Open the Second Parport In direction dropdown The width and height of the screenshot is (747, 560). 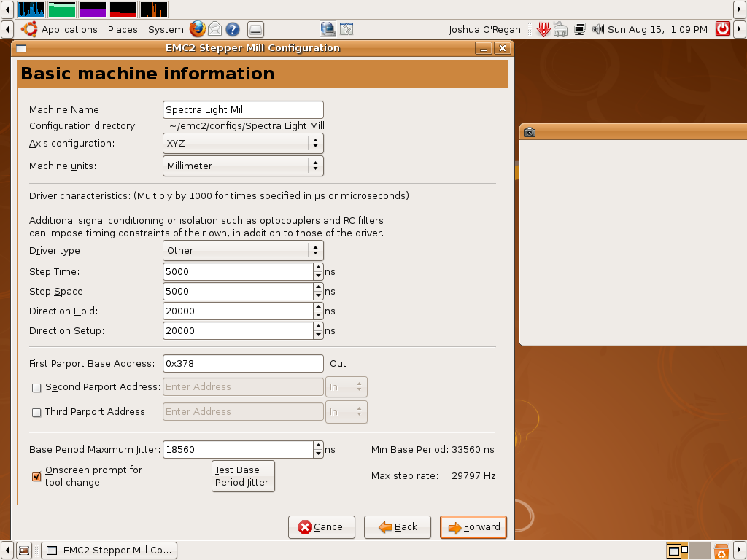[347, 386]
